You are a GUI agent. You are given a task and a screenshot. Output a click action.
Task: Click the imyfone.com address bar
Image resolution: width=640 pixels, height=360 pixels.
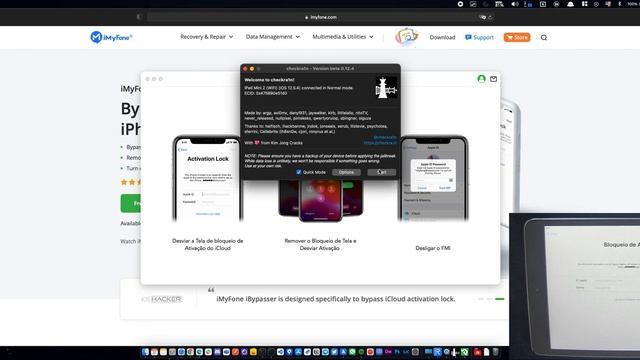click(x=320, y=17)
